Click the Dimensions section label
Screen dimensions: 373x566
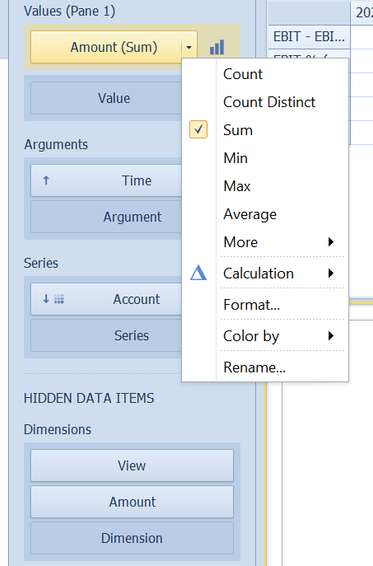(x=57, y=429)
